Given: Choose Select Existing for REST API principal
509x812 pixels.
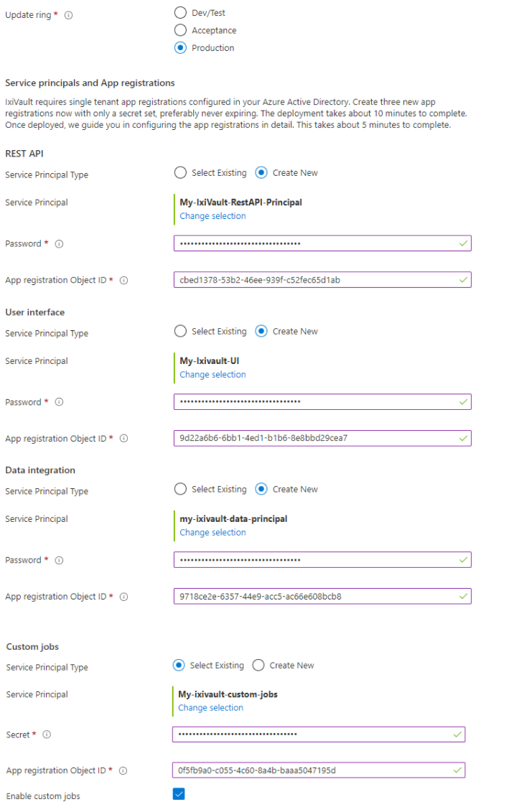Looking at the screenshot, I should 180,172.
